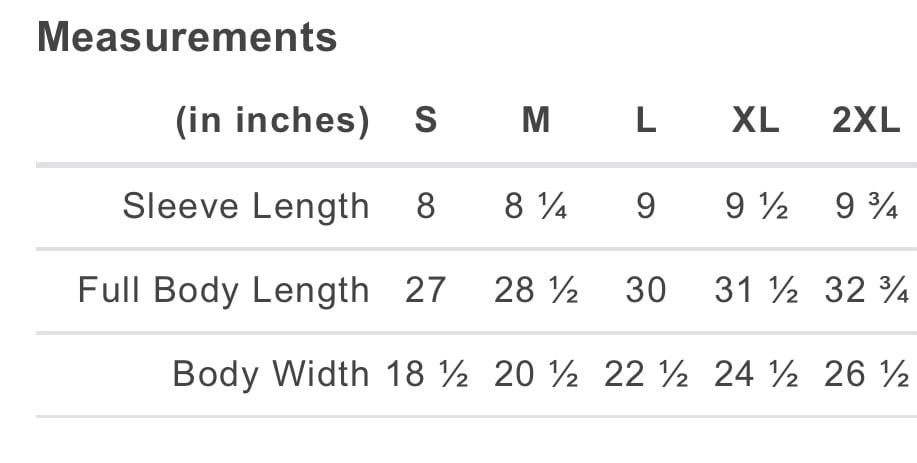Select the "(in inches)" header label
The width and height of the screenshot is (917, 463).
pos(272,121)
